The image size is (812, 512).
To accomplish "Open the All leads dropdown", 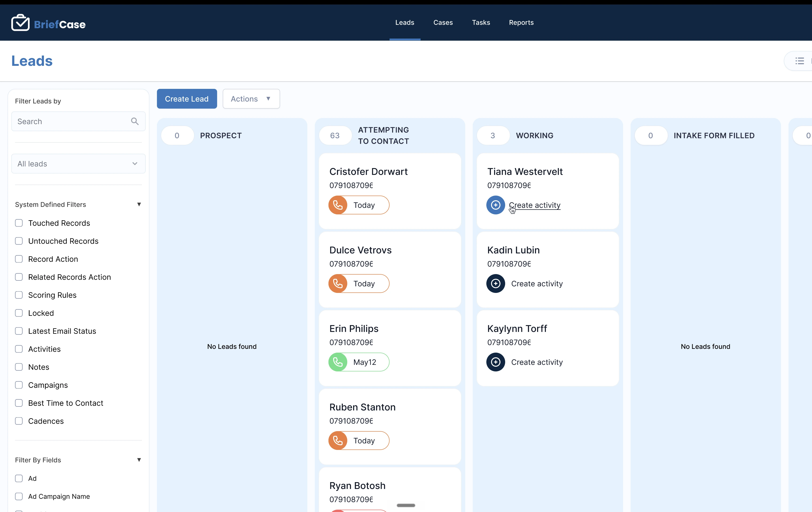I will pos(78,164).
